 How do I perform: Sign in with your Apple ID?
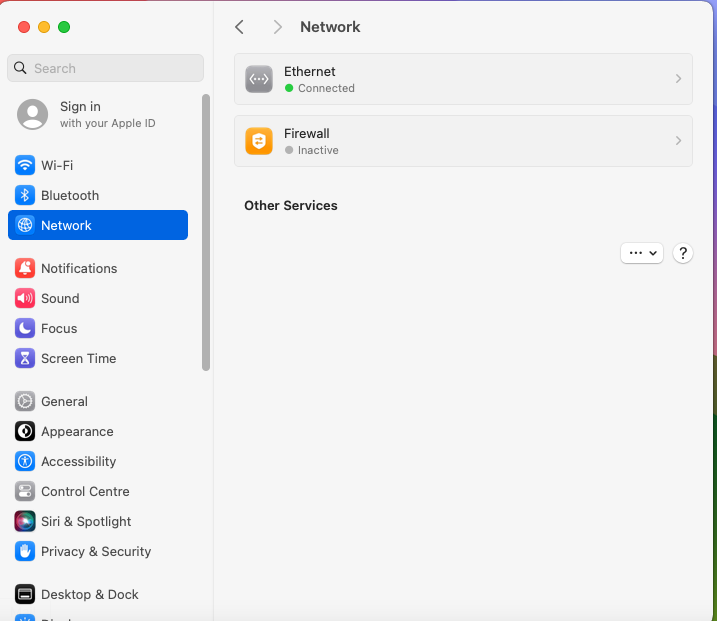(80, 114)
